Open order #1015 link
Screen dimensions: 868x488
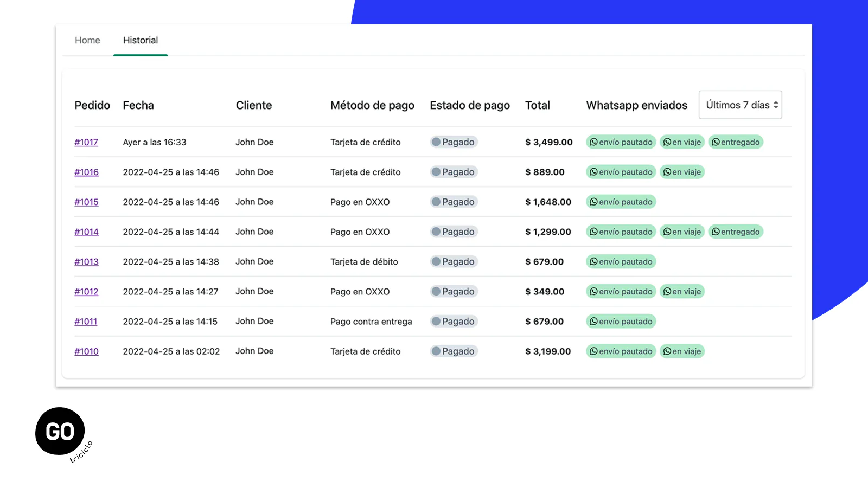point(86,202)
